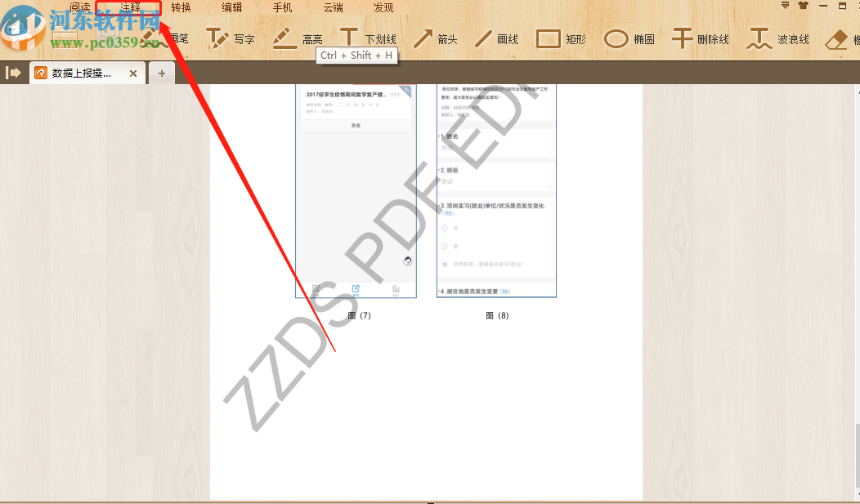860x504 pixels.
Task: Switch to the 手机 tab
Action: coord(283,7)
